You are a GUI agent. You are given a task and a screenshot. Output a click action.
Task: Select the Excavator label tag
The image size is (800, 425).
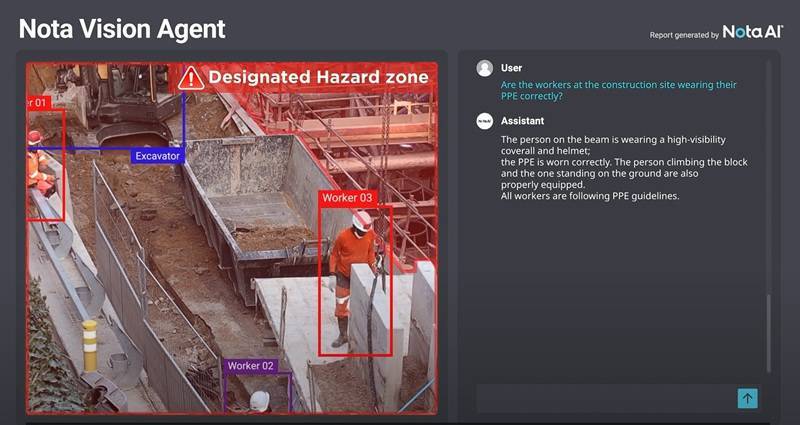[x=157, y=156]
